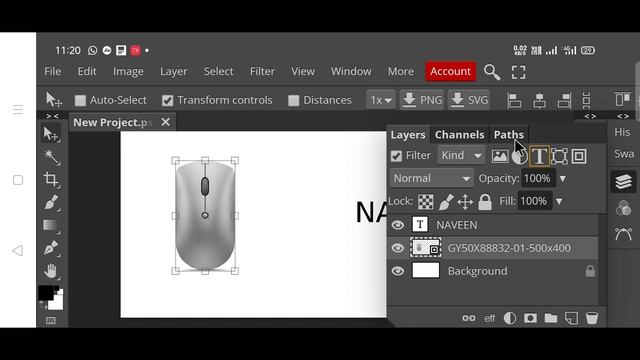Lock image pixels brush icon
This screenshot has height=360, width=640.
coord(446,202)
